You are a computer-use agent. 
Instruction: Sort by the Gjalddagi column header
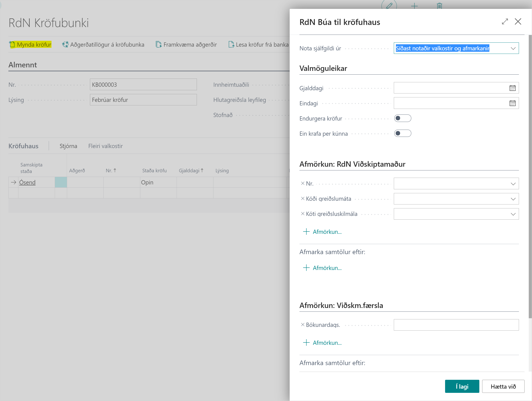coord(191,171)
